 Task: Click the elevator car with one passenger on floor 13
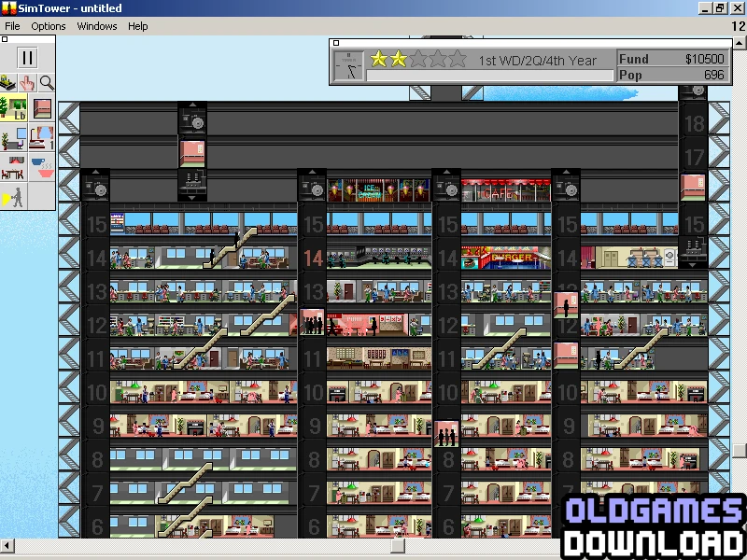point(566,305)
